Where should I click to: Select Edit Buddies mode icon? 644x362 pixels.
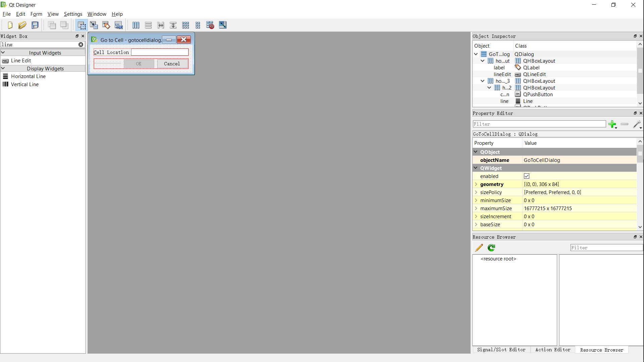(106, 25)
